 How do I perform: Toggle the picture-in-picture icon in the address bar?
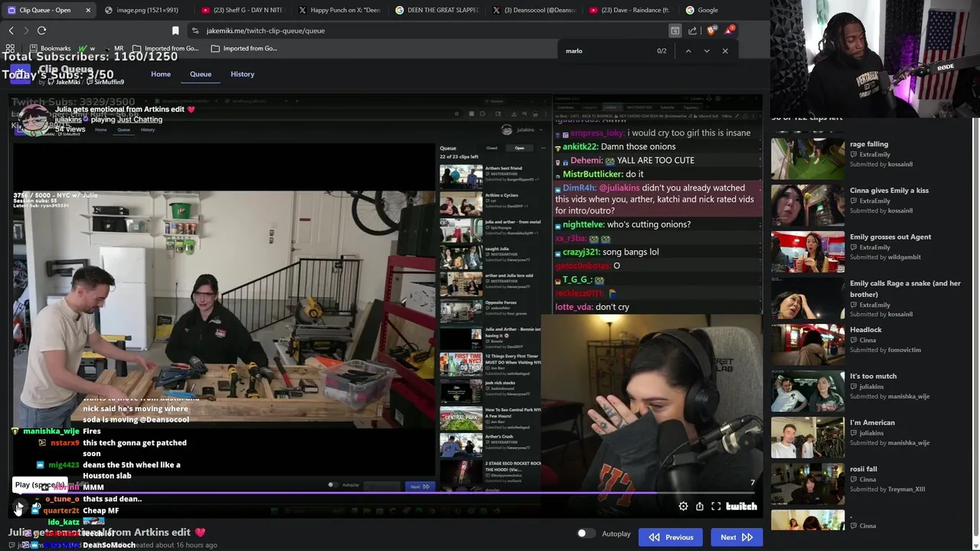[675, 31]
